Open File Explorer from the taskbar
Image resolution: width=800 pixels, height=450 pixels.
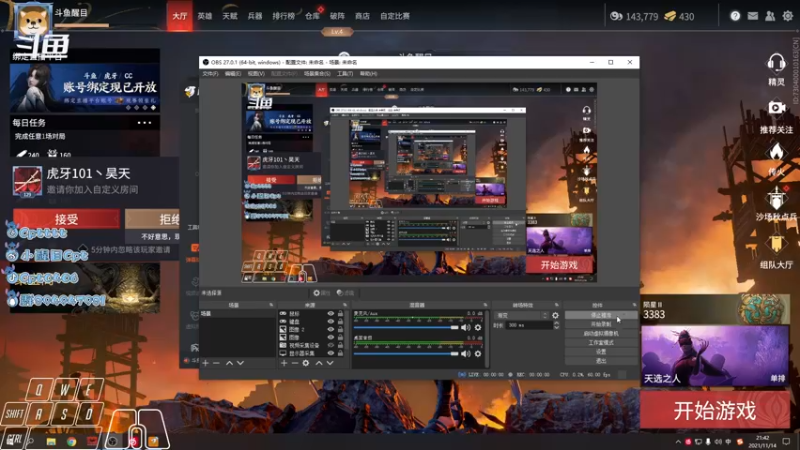click(51, 441)
